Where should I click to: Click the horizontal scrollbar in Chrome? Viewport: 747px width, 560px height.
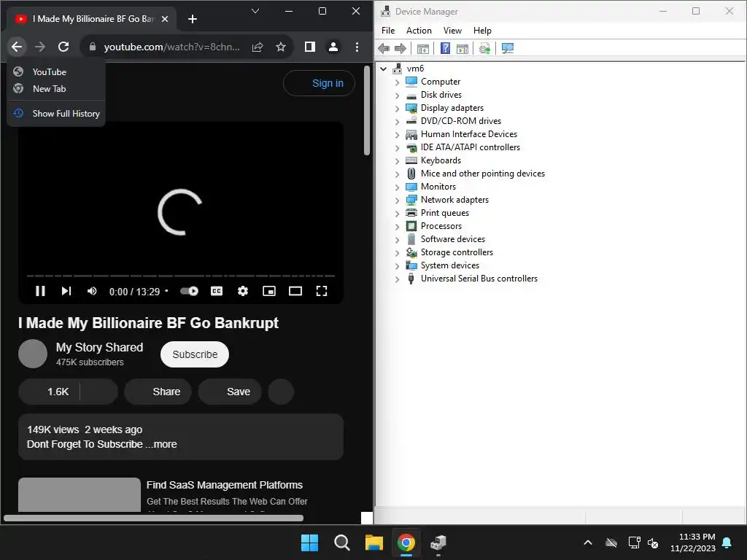point(153,518)
